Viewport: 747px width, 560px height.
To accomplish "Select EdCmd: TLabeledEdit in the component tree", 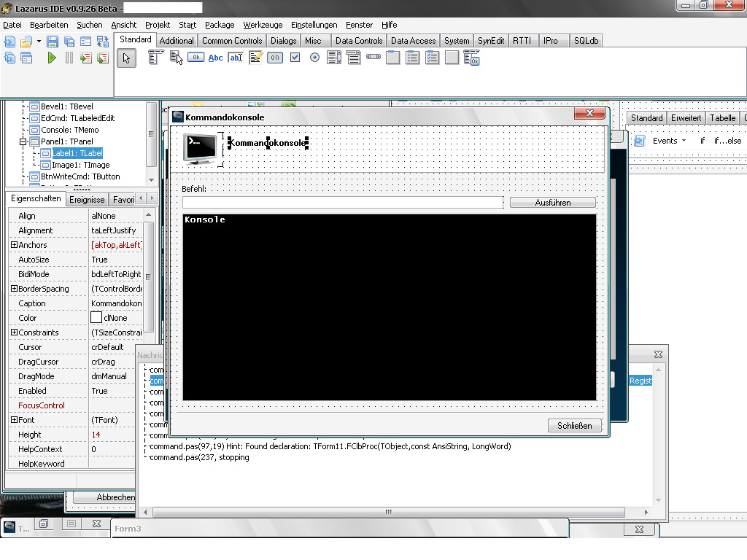I will [77, 118].
